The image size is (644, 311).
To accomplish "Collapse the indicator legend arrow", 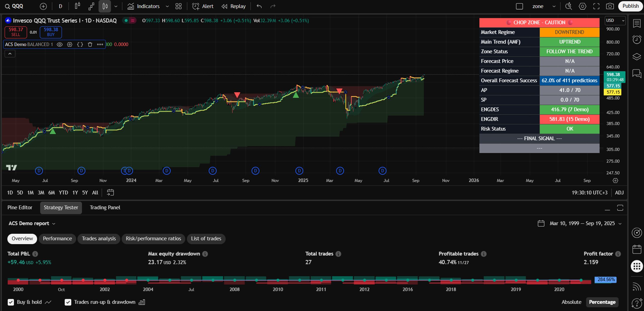I will pos(10,54).
